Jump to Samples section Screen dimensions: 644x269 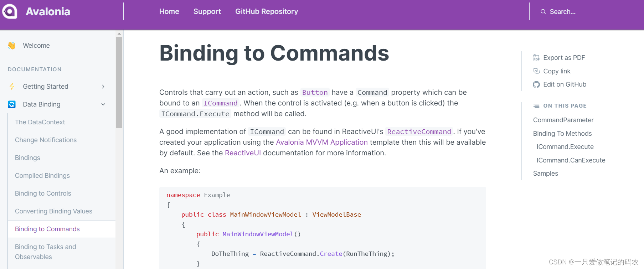546,174
